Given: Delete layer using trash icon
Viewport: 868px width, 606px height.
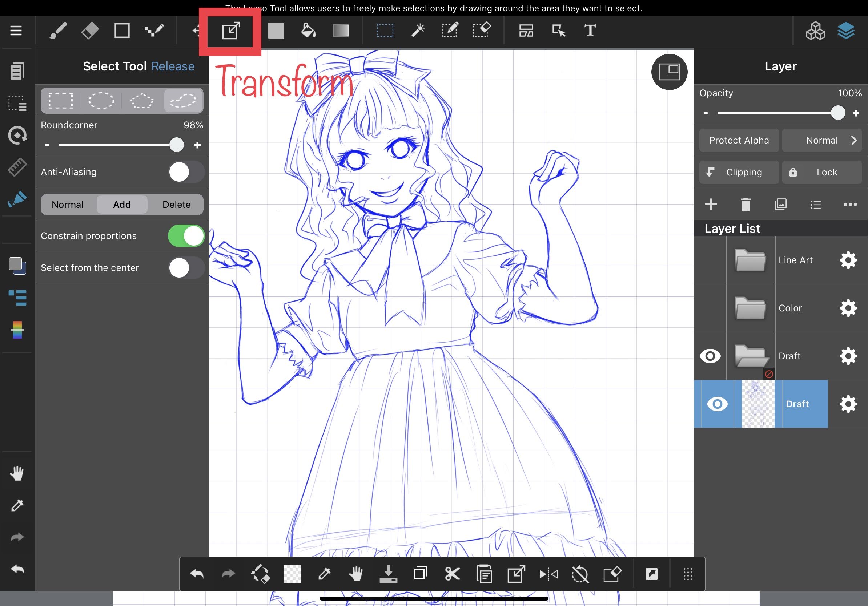Looking at the screenshot, I should (746, 205).
